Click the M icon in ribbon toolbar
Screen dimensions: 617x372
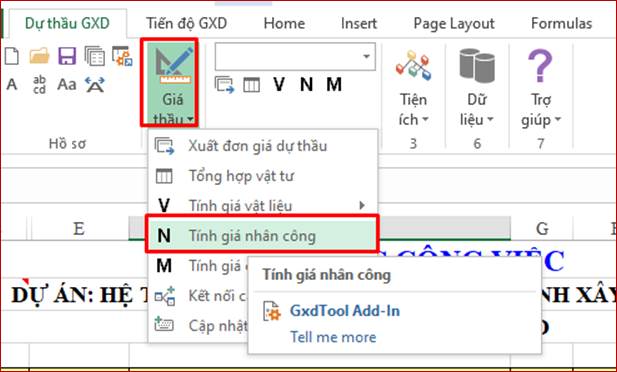tap(334, 85)
